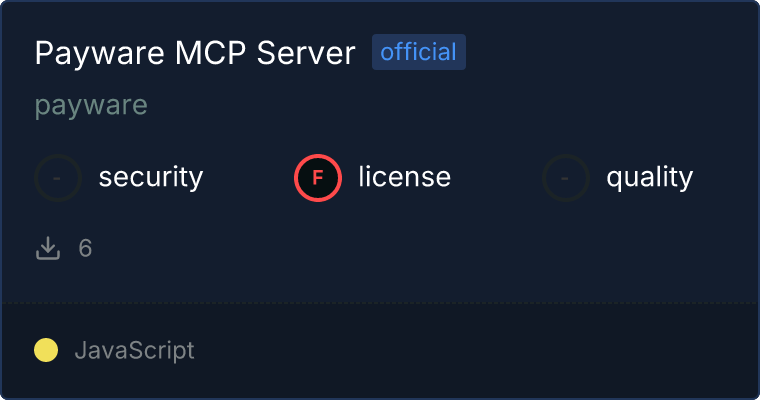Select the JavaScript language label

pyautogui.click(x=134, y=350)
